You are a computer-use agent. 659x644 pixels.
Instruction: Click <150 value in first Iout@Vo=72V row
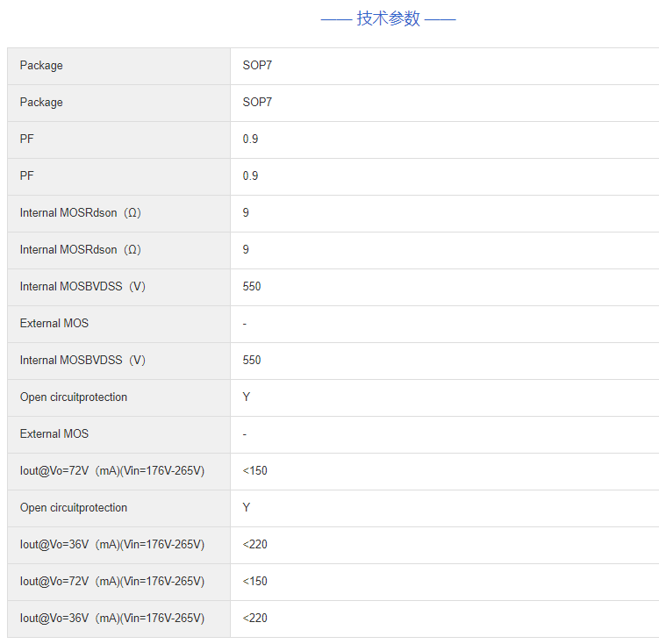(255, 471)
